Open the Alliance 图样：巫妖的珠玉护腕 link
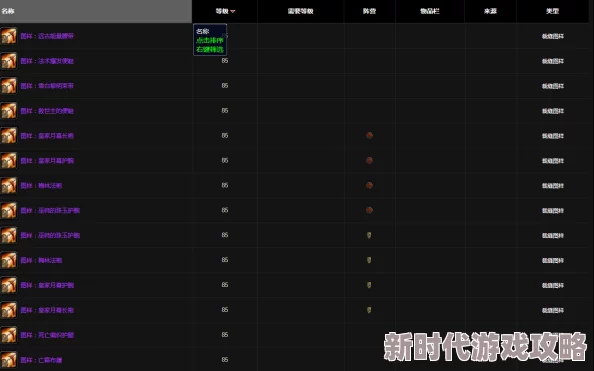Viewport: 594px width, 371px height. pos(50,235)
